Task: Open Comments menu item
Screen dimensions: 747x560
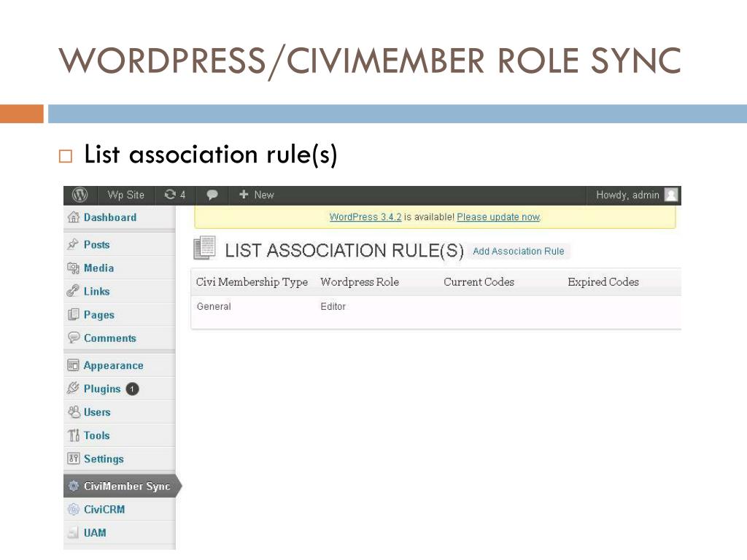Action: click(110, 338)
